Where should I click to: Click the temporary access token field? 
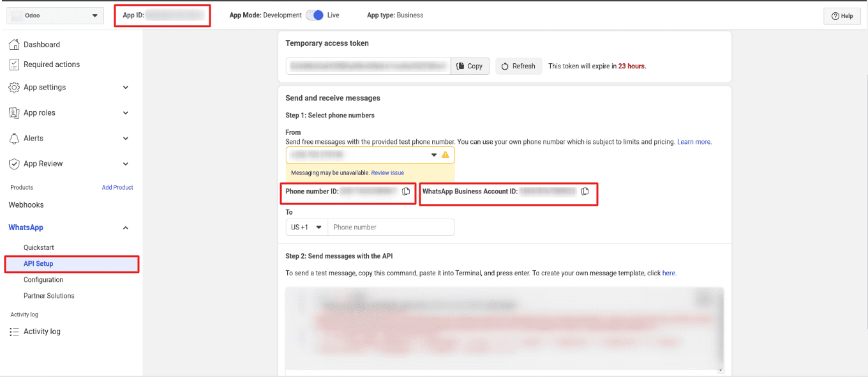pos(368,66)
